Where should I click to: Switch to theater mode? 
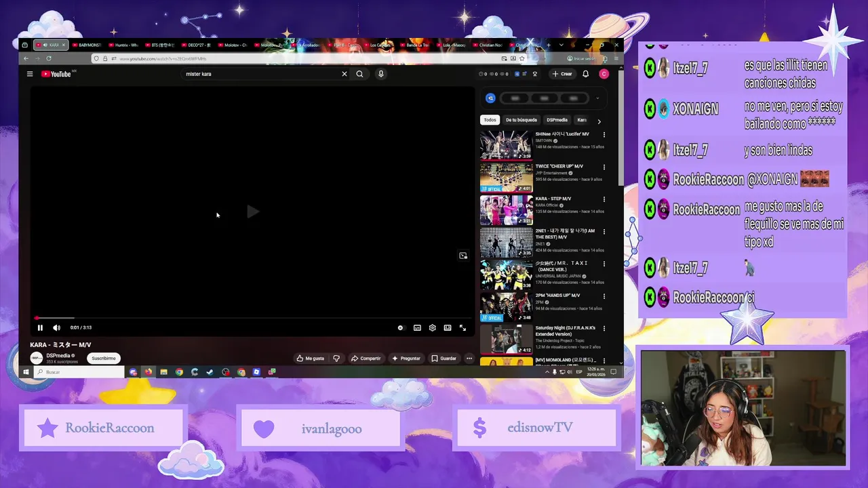point(448,327)
